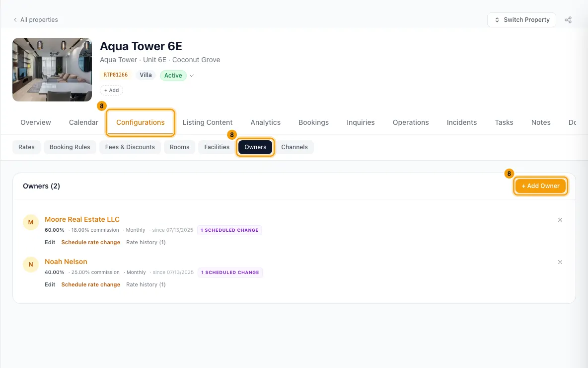Select the Owners sub-tab
Viewport: 588px width, 368px height.
tap(255, 147)
